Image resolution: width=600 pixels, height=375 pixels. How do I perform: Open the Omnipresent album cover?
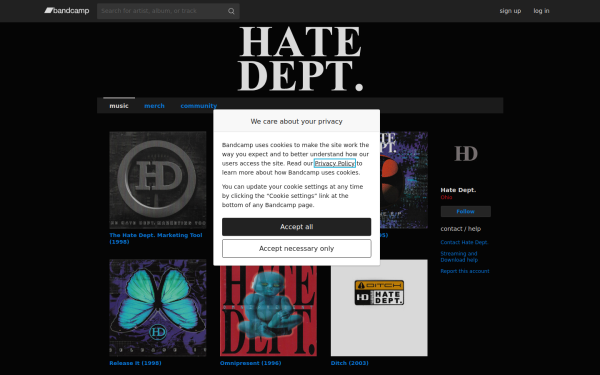[268, 311]
